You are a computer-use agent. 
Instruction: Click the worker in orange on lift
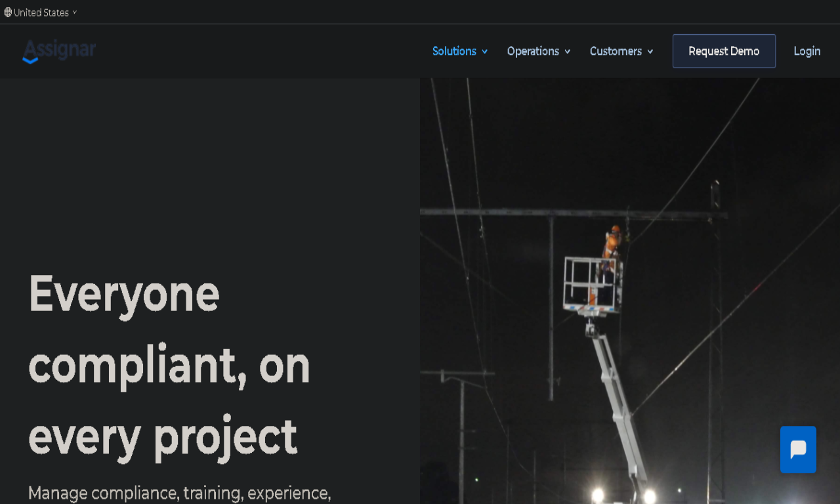pyautogui.click(x=611, y=244)
